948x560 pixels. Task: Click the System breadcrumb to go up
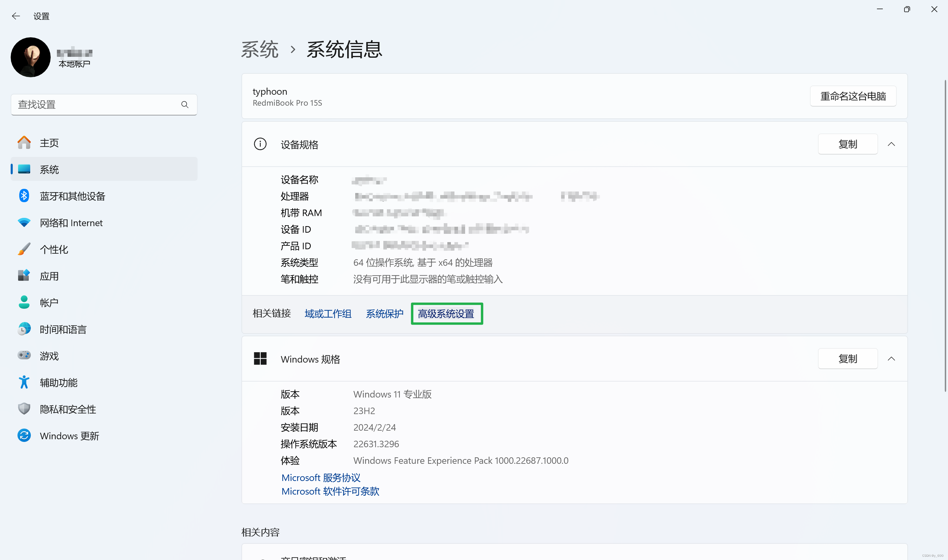[x=260, y=49]
